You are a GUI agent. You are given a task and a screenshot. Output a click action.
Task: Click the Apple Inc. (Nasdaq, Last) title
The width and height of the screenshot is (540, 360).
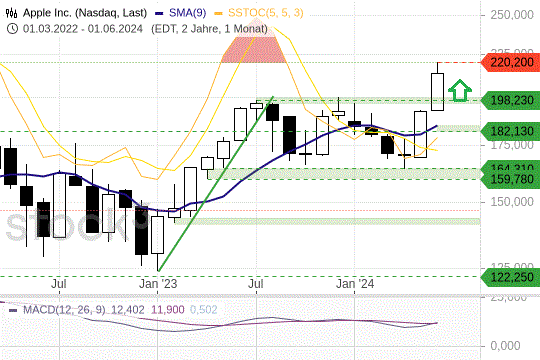85,13
